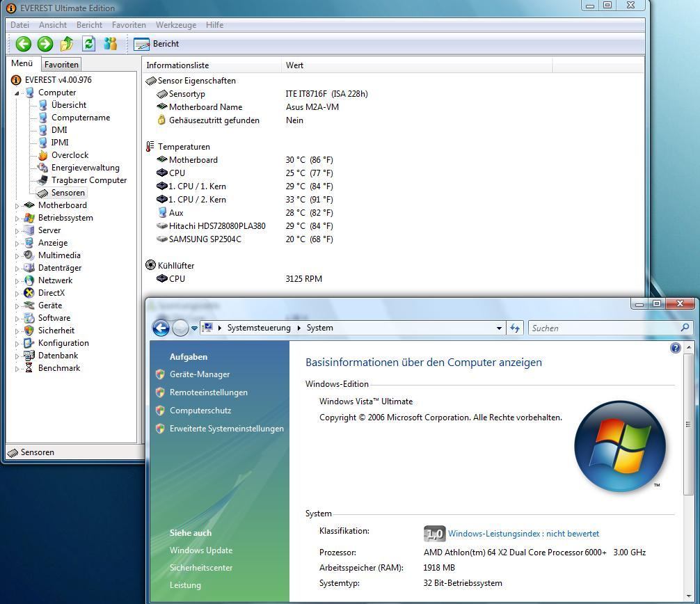Screen dimensions: 700x604
Task: Expand the Server tree node
Action: click(x=17, y=231)
